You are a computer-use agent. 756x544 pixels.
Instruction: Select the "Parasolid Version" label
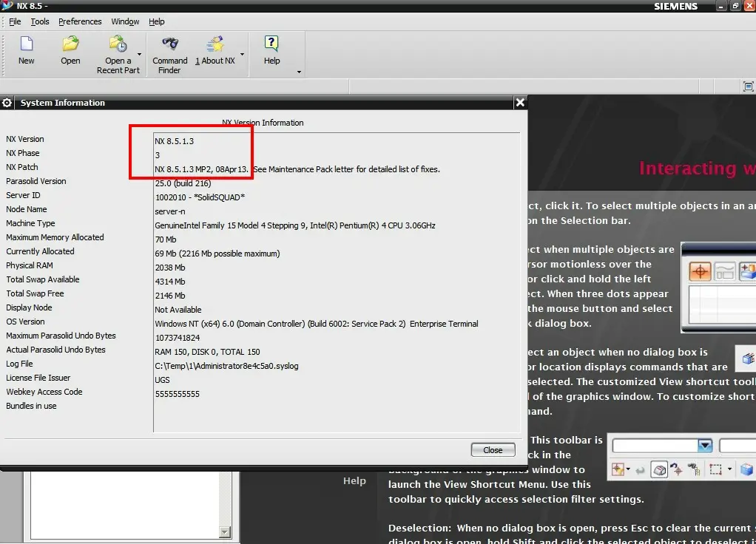pos(36,181)
